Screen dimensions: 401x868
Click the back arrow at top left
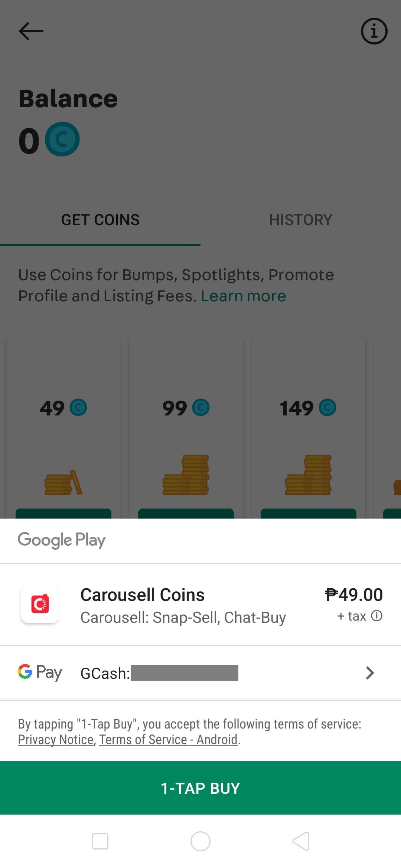pos(30,31)
